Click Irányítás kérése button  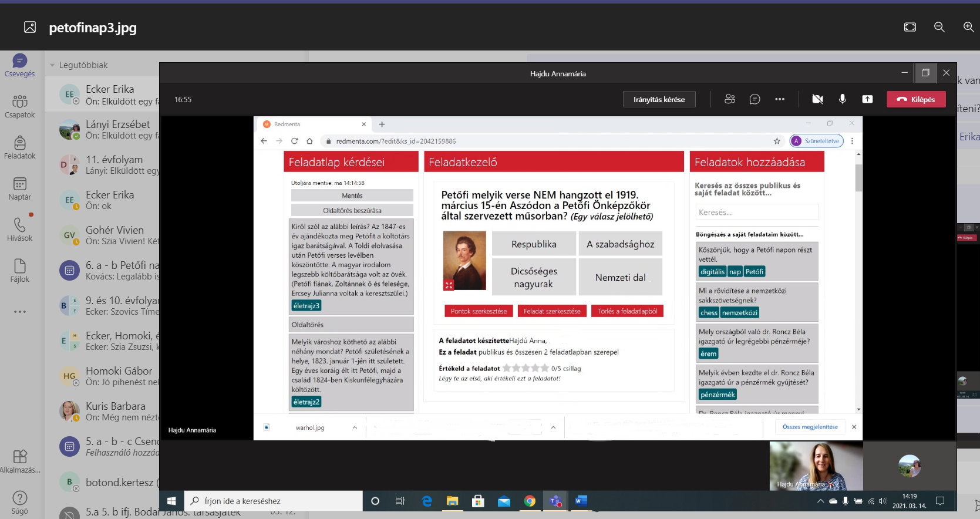tap(659, 99)
